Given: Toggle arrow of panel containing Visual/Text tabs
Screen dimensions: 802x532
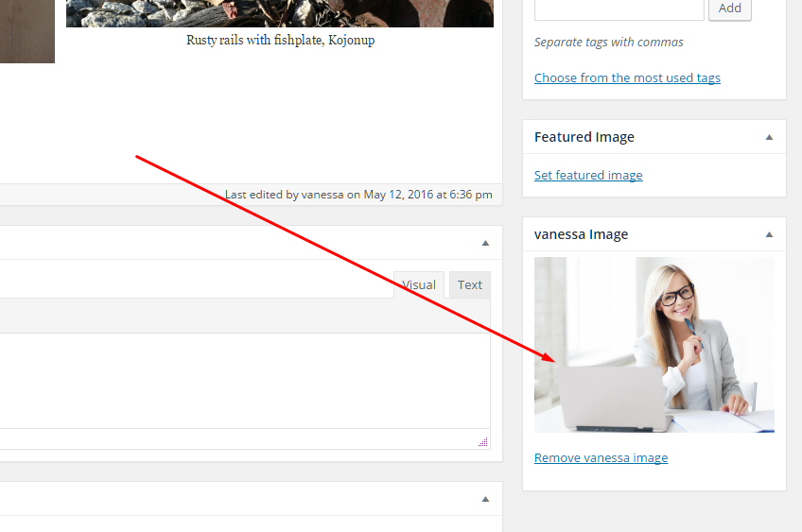Looking at the screenshot, I should (485, 243).
